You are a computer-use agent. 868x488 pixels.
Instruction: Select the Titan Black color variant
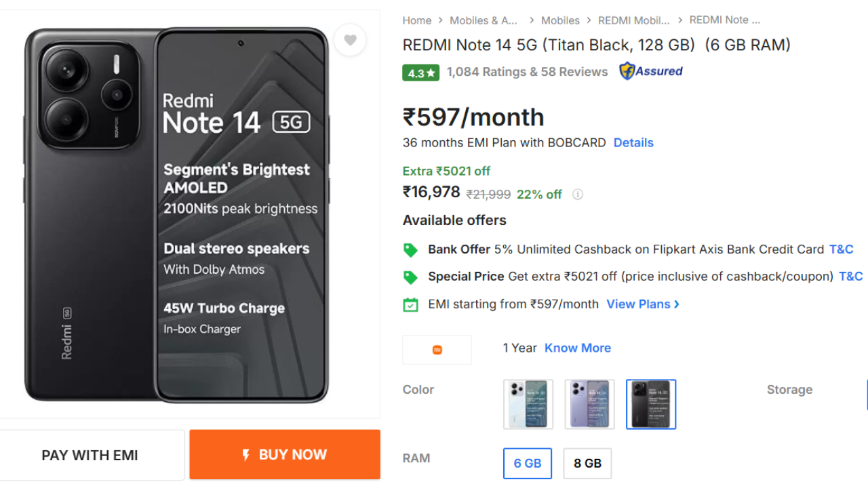pyautogui.click(x=650, y=404)
